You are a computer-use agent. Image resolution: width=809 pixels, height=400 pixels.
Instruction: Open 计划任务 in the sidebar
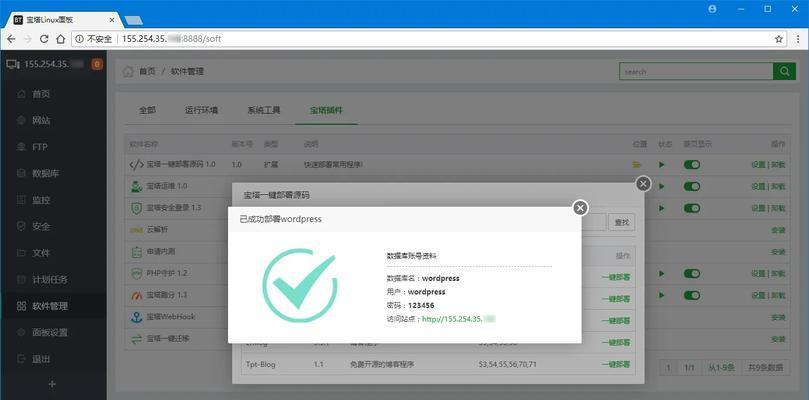click(x=50, y=280)
